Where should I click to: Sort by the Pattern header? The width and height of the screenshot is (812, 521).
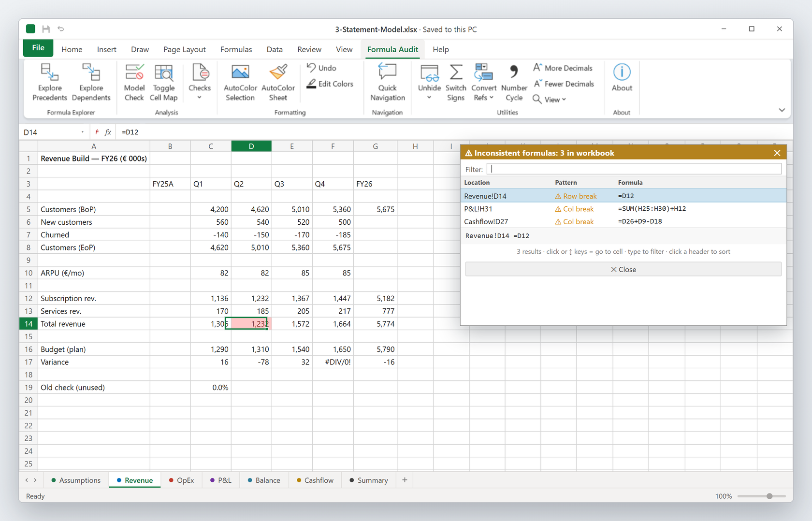coord(565,183)
